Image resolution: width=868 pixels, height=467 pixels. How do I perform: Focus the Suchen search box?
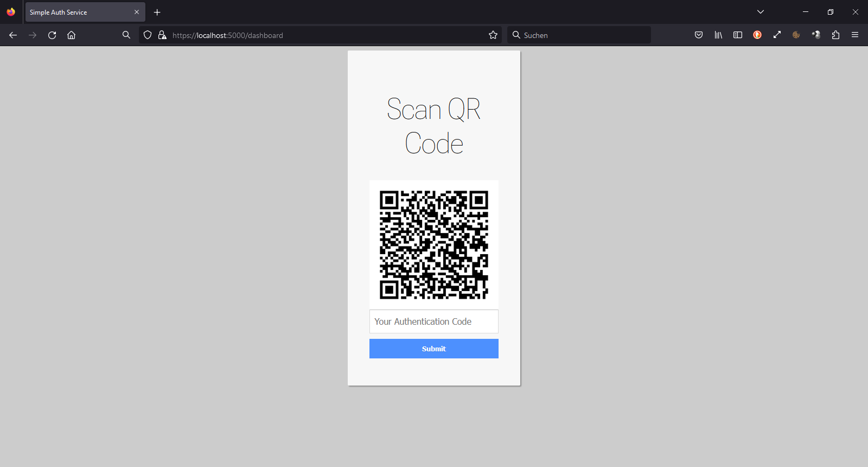579,35
